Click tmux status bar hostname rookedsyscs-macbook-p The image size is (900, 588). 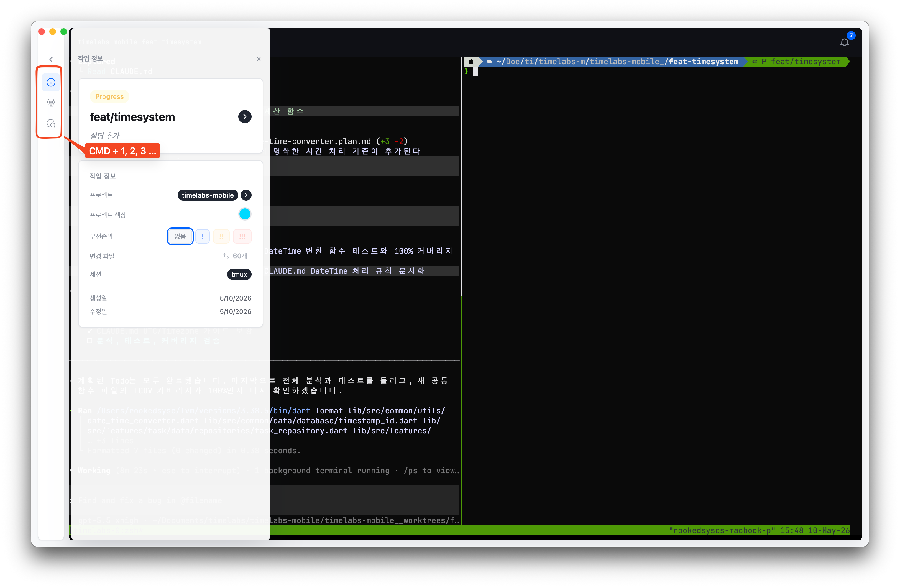722,531
